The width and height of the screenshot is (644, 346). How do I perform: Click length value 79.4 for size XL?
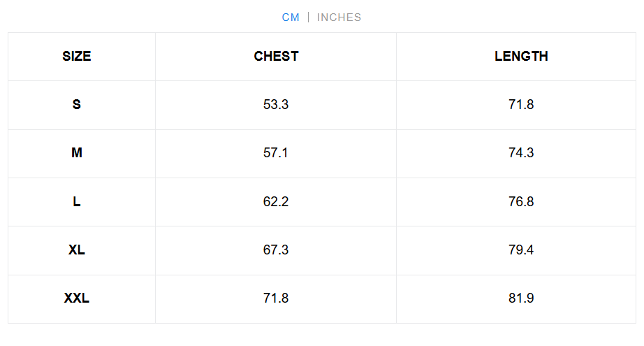(x=521, y=250)
